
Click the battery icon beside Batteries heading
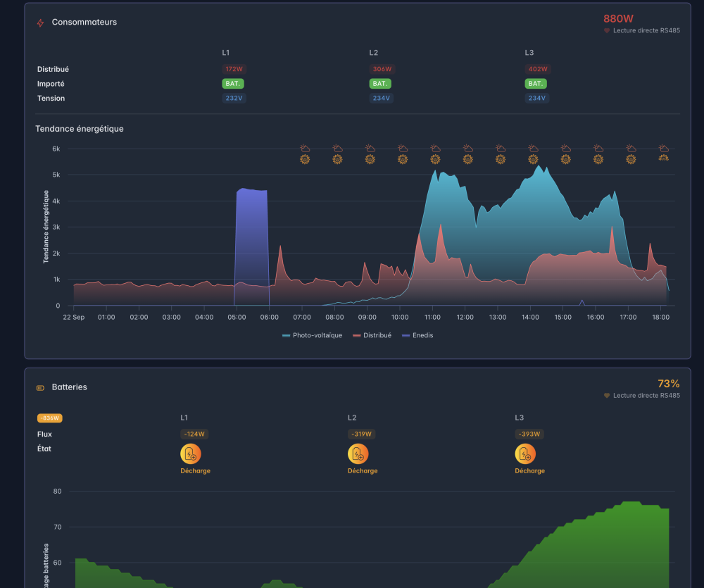point(40,388)
